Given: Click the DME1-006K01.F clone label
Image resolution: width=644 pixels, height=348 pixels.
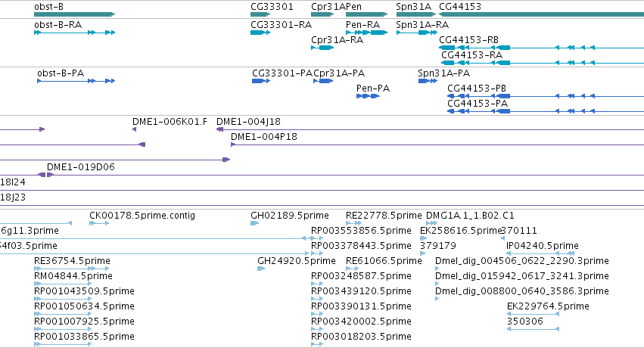Looking at the screenshot, I should tap(170, 122).
